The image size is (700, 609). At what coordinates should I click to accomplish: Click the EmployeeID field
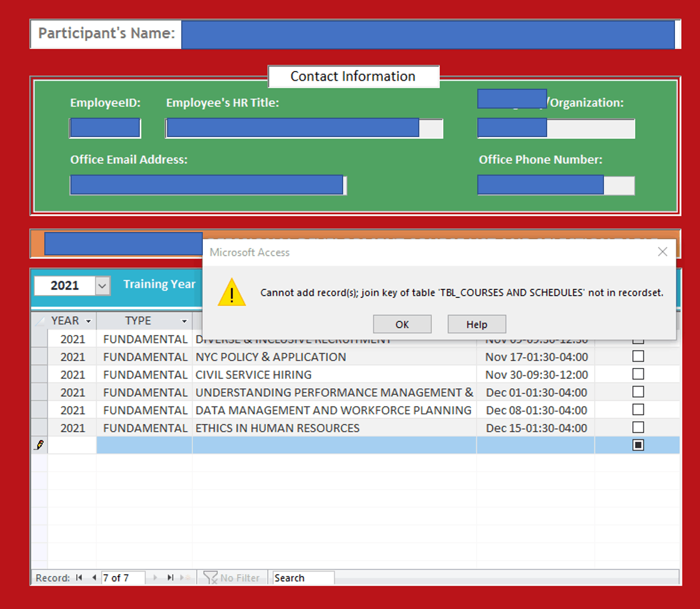105,128
